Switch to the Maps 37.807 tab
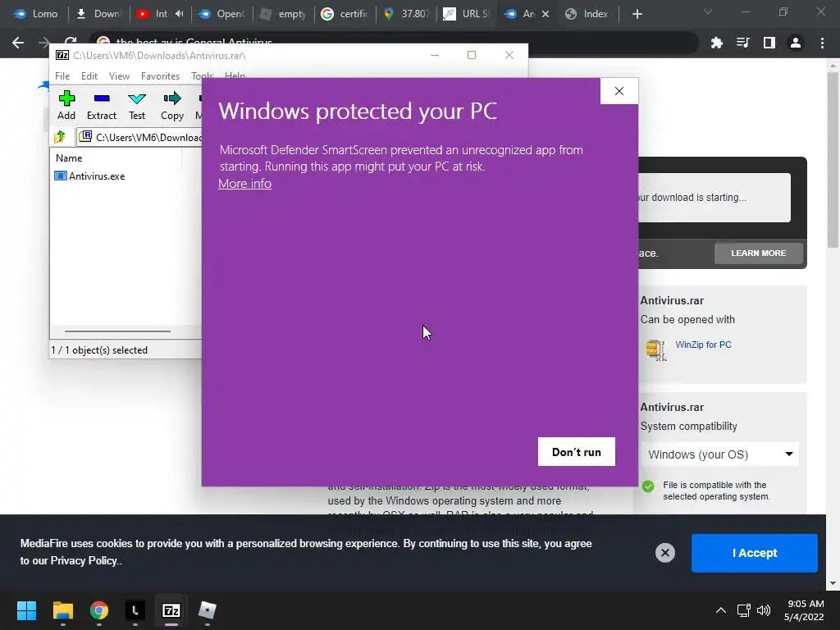This screenshot has height=630, width=840. 407,14
